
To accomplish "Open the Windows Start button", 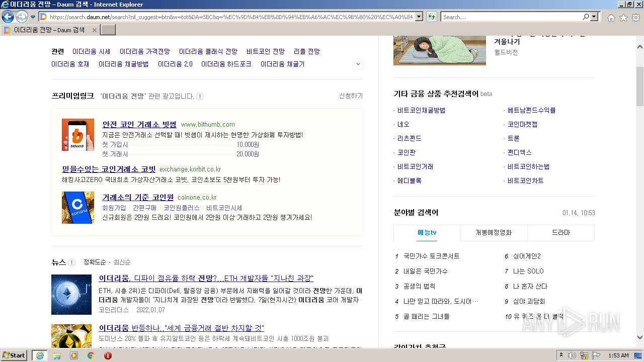I will [14, 355].
